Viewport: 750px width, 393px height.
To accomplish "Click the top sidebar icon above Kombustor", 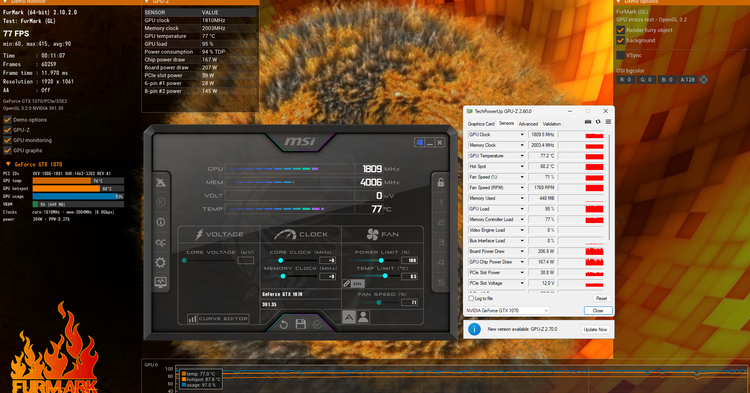I will tap(160, 182).
